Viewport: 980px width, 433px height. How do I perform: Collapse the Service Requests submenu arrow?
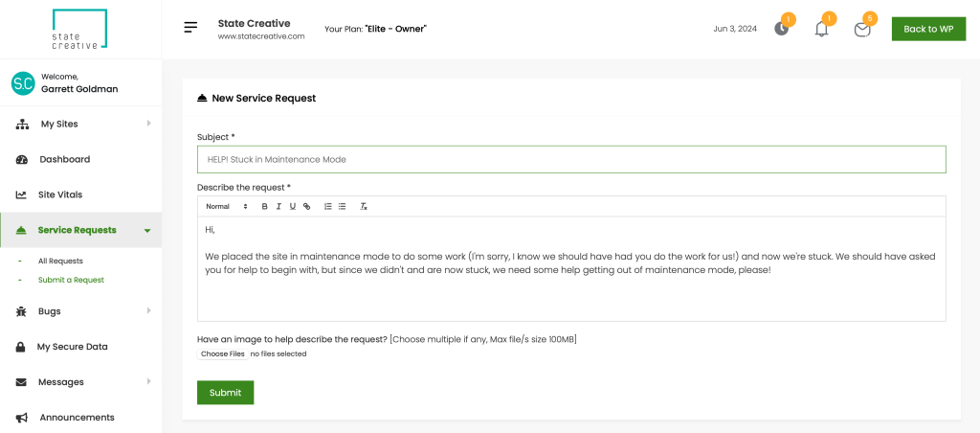147,231
